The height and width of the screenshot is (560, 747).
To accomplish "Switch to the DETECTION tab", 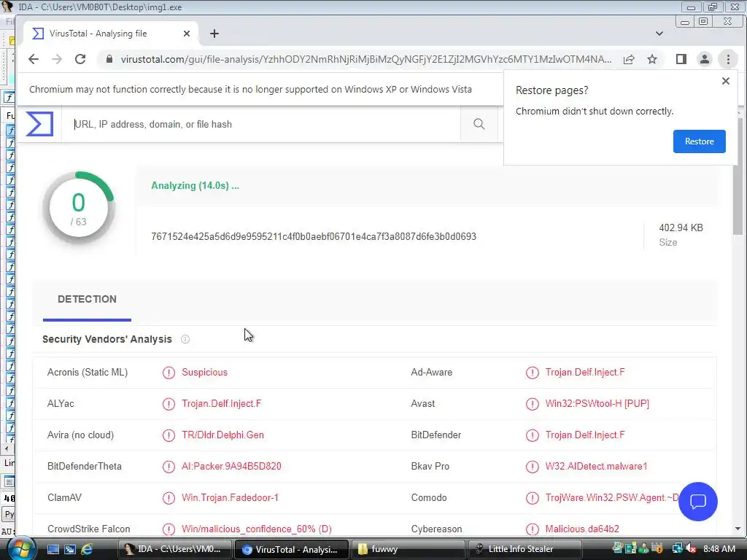I will point(88,299).
